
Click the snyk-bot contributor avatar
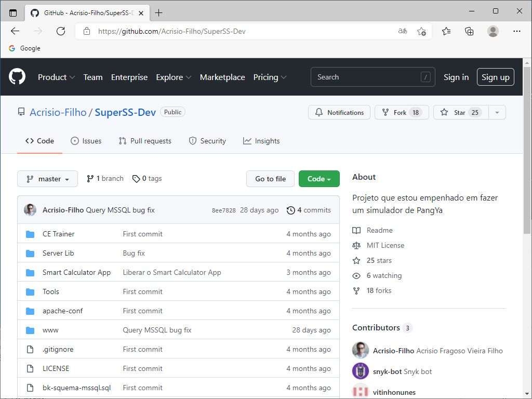tap(361, 371)
